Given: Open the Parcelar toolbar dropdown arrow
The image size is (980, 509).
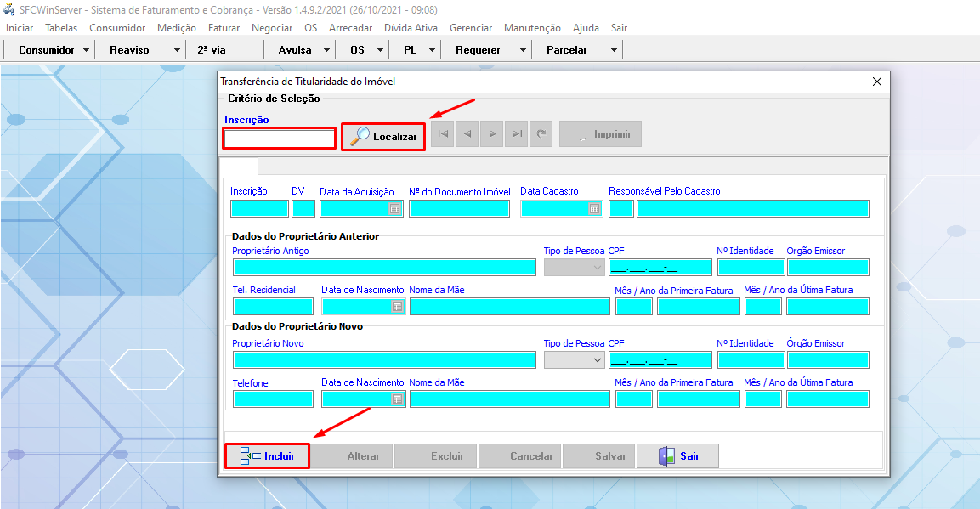Looking at the screenshot, I should coord(614,50).
